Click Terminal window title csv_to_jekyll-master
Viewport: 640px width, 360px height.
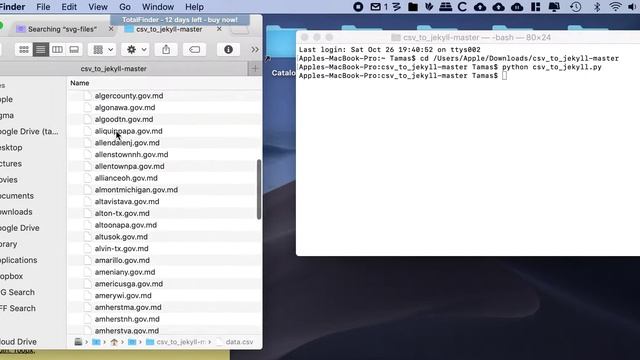point(471,38)
